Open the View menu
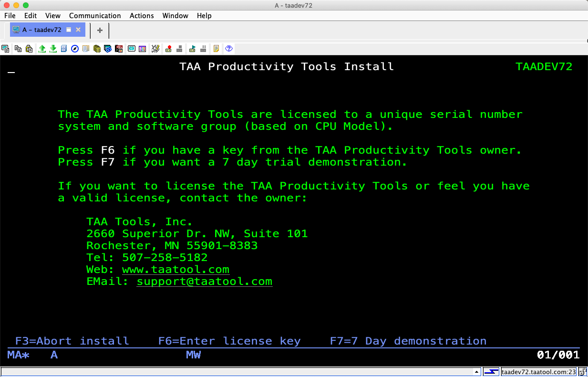588x377 pixels. click(x=53, y=16)
